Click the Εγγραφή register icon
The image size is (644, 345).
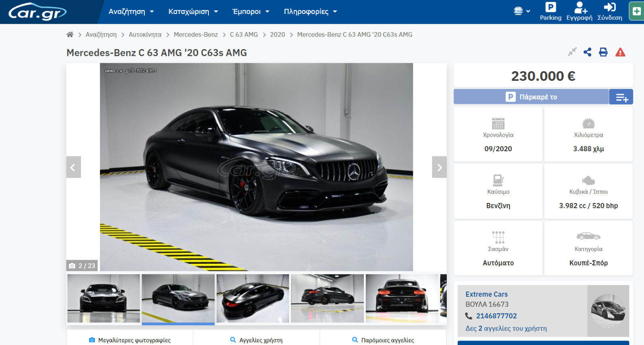pyautogui.click(x=580, y=11)
